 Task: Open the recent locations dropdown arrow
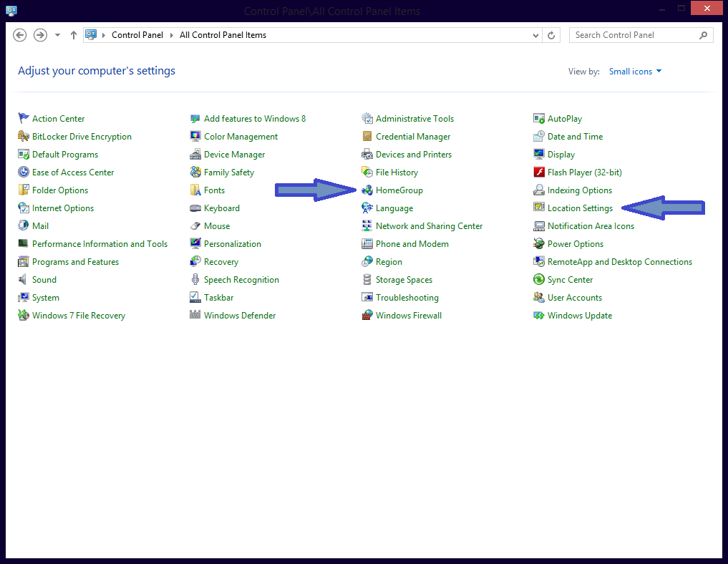click(57, 35)
